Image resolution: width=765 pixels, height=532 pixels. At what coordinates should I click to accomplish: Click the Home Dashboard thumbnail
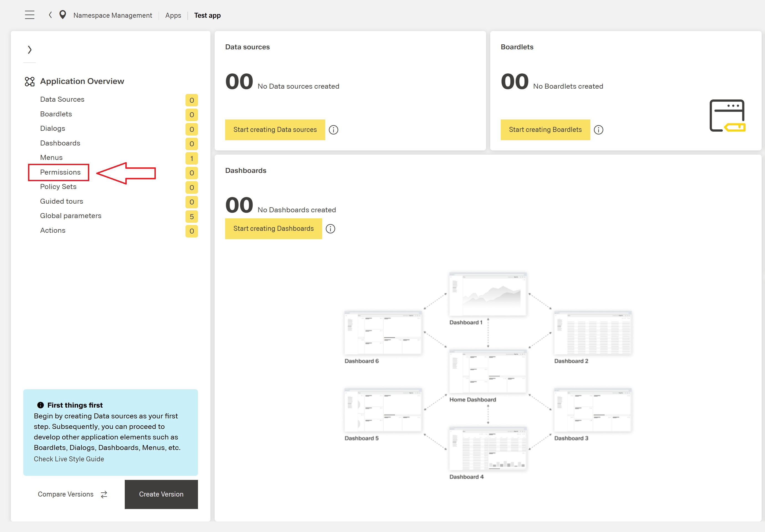(x=487, y=371)
